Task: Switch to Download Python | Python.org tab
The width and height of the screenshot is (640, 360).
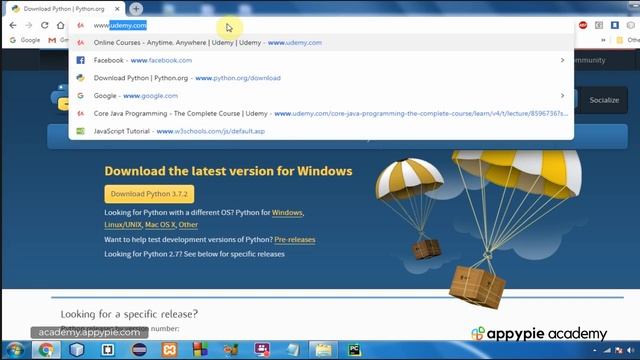Action: coord(63,9)
